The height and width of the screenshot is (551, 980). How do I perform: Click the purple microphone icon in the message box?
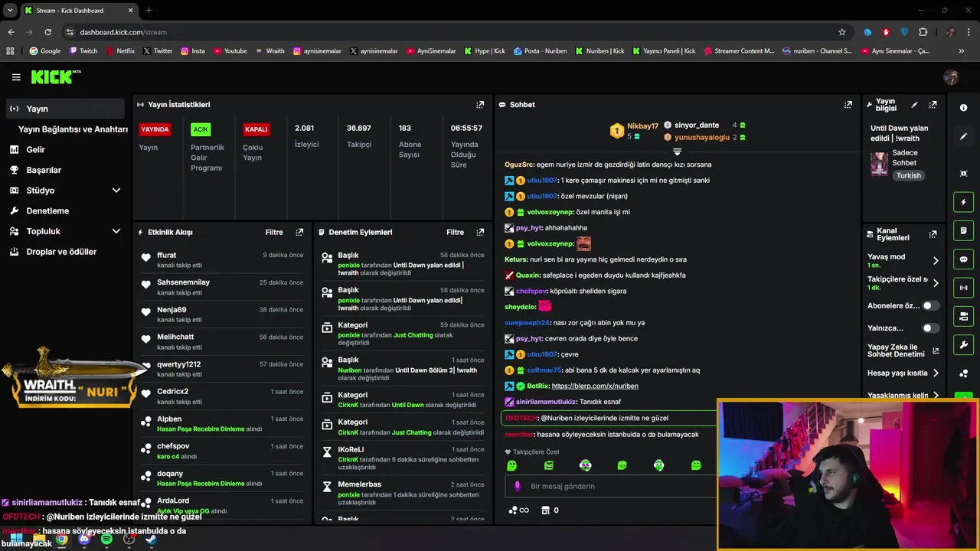click(518, 486)
